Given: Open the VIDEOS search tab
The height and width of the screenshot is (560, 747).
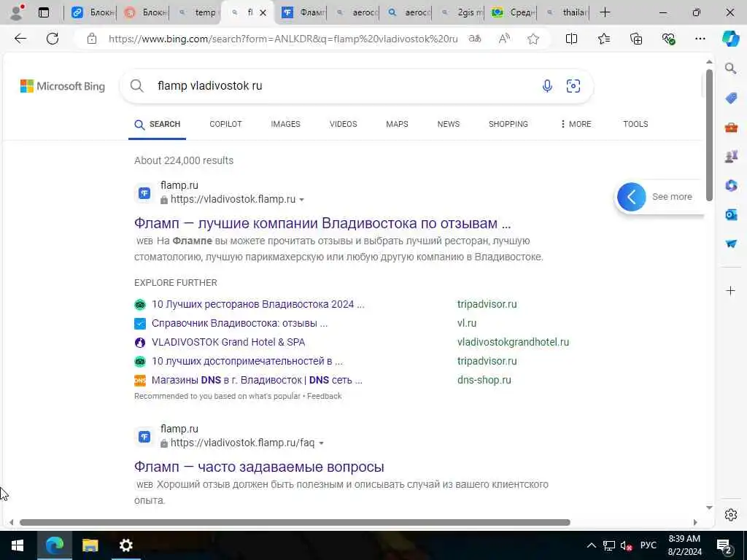Looking at the screenshot, I should tap(343, 124).
